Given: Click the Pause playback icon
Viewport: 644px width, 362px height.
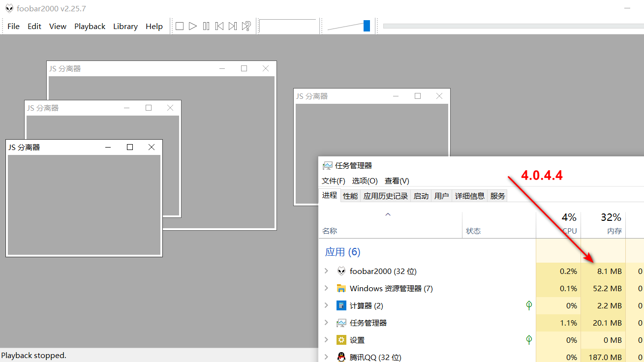Looking at the screenshot, I should (206, 26).
